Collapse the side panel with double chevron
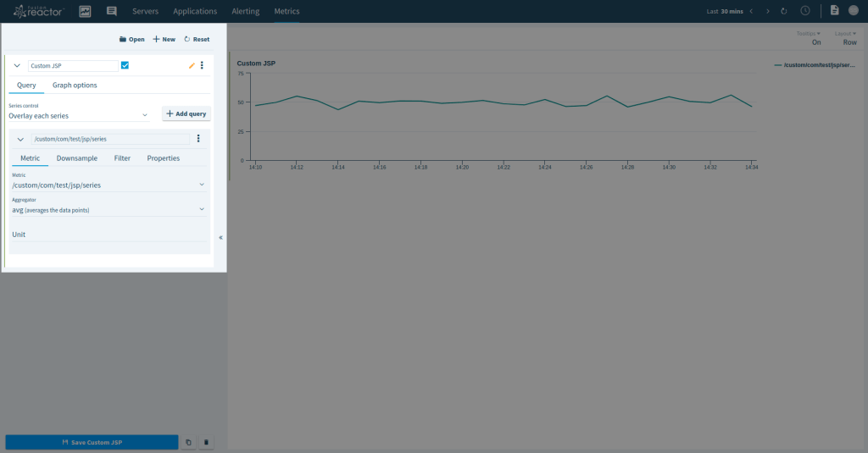868x453 pixels. (221, 237)
